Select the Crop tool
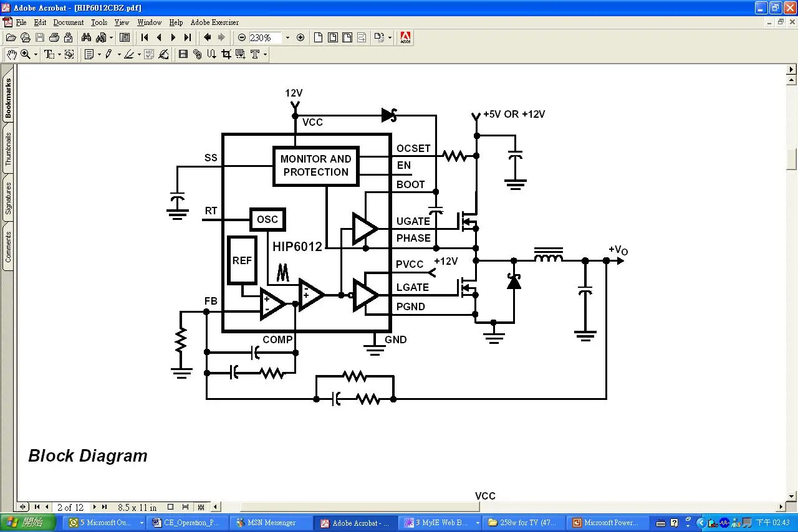This screenshot has height=532, width=798. (x=226, y=54)
